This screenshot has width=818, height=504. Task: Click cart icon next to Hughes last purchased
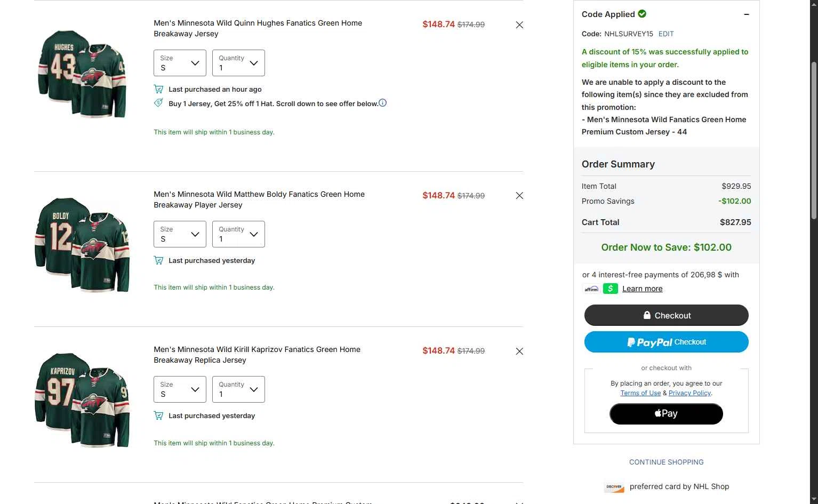pos(158,89)
